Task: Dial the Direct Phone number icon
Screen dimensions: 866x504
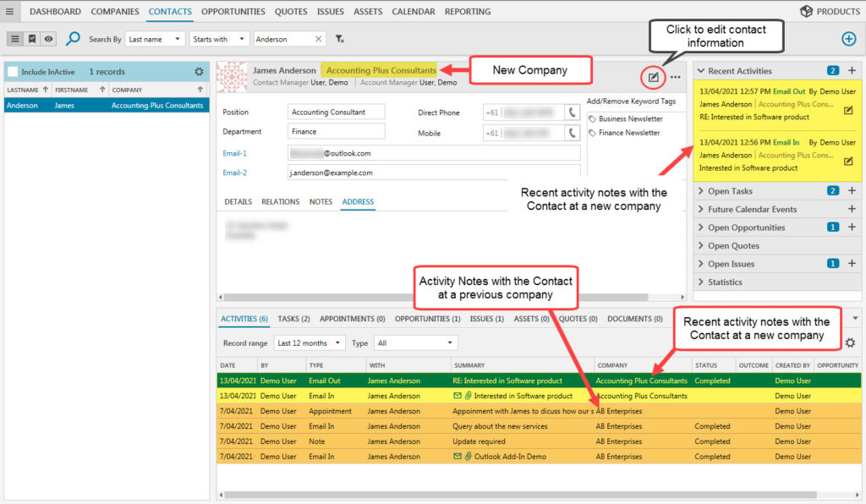Action: click(x=573, y=112)
